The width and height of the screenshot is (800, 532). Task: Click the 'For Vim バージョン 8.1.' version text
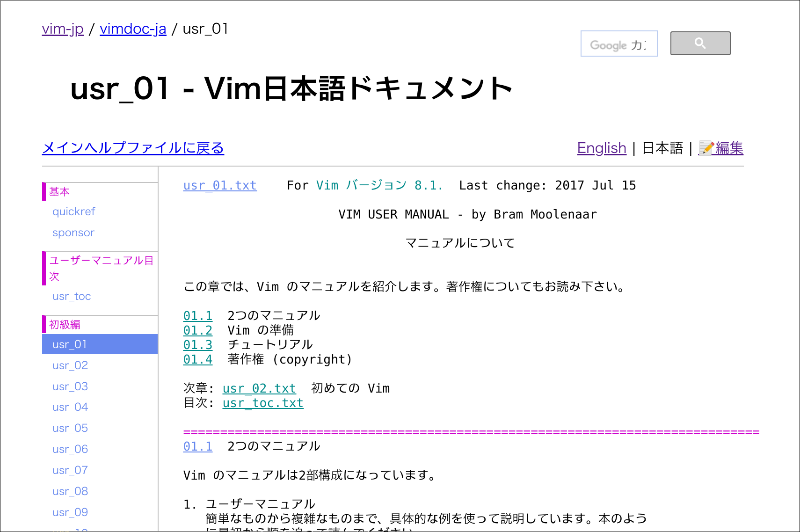pos(365,186)
